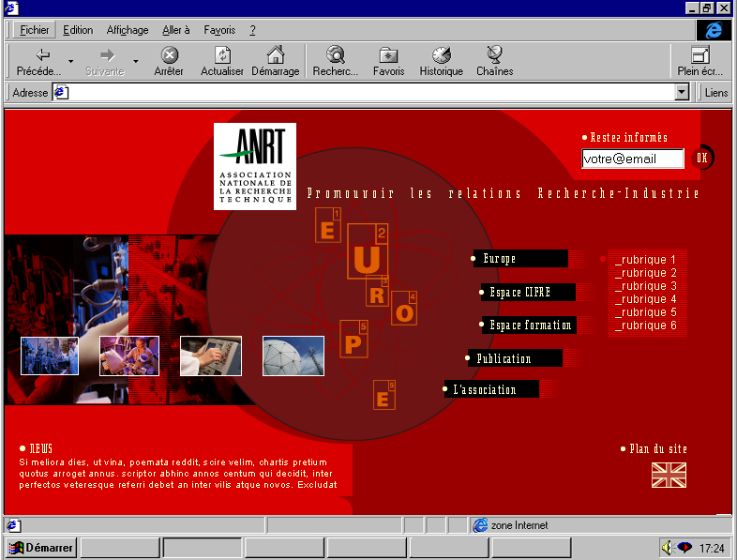Viewport: 737px width, 560px height.
Task: Click the Arrêter stop icon
Action: coord(169,61)
